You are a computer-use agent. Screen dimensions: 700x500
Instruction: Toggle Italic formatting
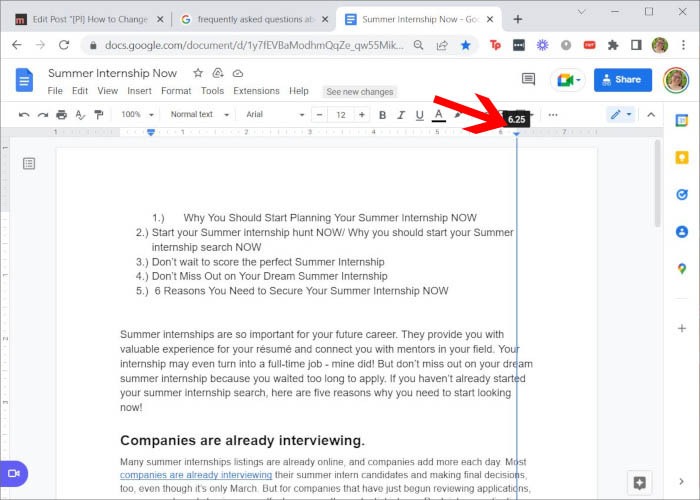coord(401,115)
